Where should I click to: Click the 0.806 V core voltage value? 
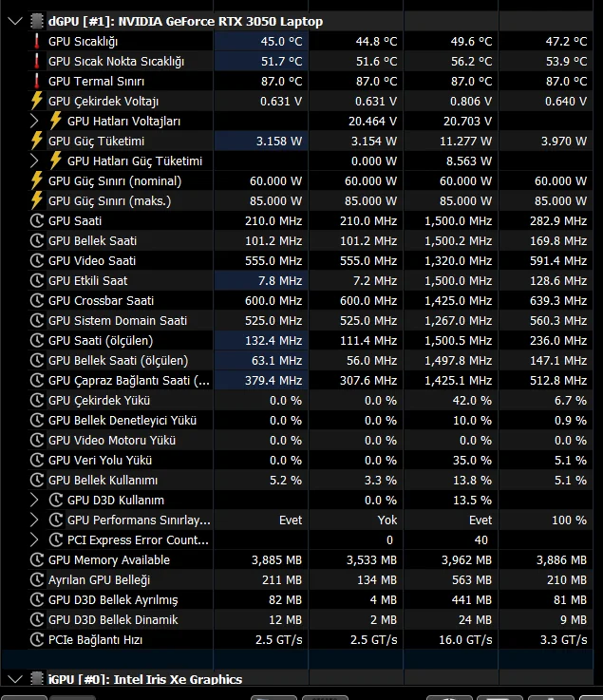(471, 101)
